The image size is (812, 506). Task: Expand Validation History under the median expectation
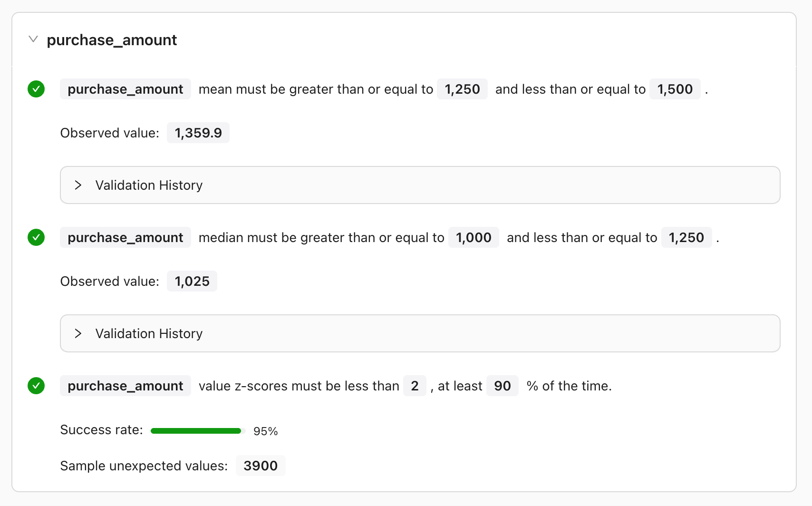pyautogui.click(x=149, y=333)
